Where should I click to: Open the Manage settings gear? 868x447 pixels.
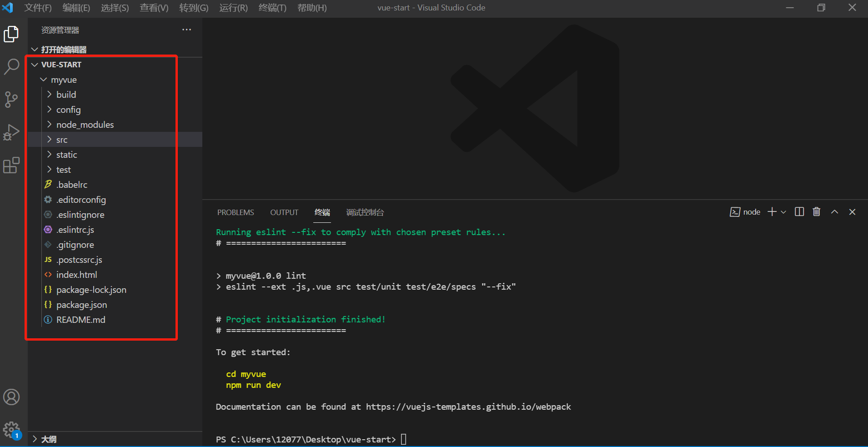tap(11, 429)
